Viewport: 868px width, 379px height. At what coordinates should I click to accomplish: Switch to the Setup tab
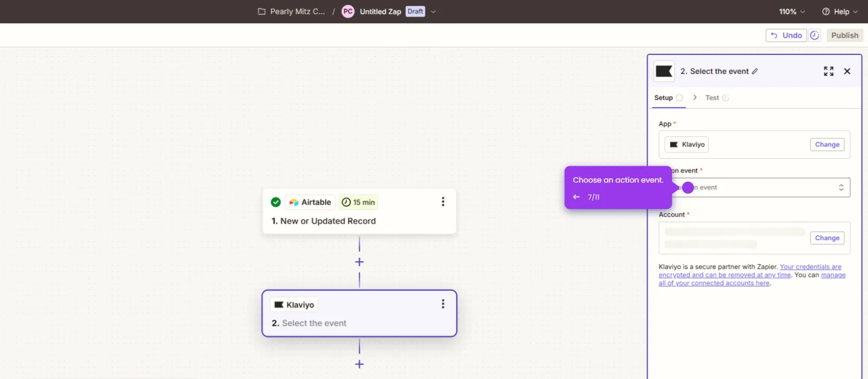(x=668, y=98)
